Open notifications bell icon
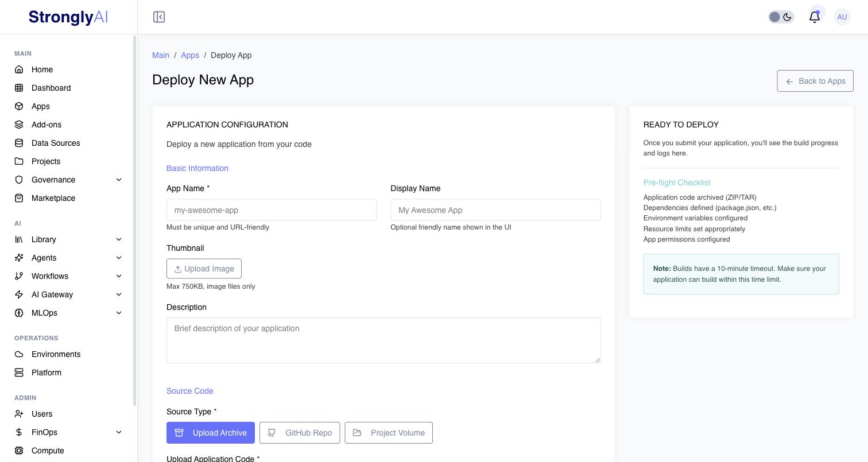Image resolution: width=868 pixels, height=462 pixels. point(814,17)
